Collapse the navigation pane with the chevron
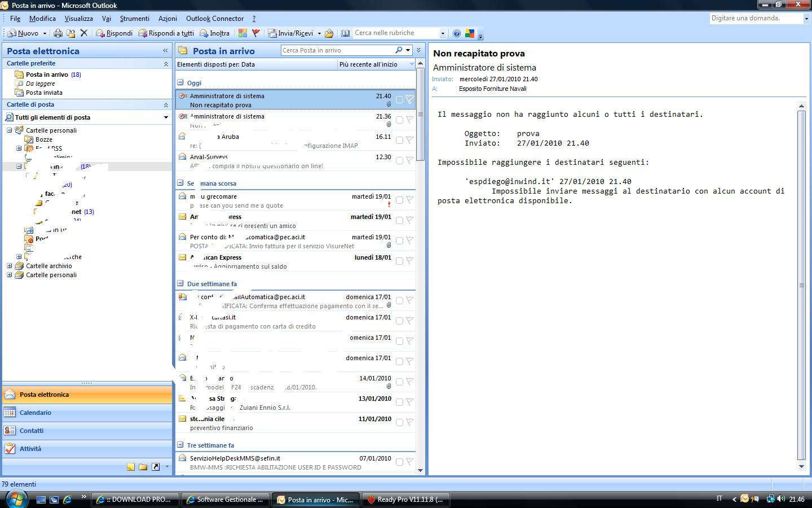 pyautogui.click(x=165, y=50)
